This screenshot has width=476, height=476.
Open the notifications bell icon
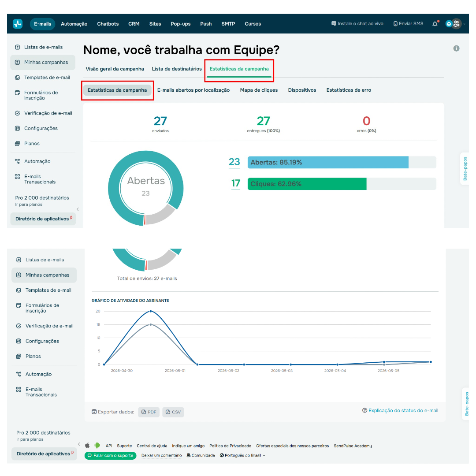coord(435,24)
